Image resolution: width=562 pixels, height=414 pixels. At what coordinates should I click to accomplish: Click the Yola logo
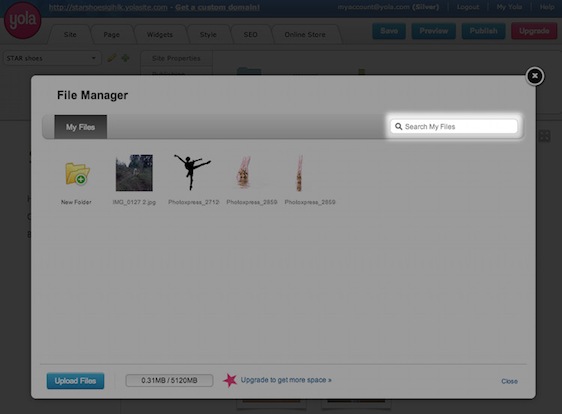[x=23, y=20]
